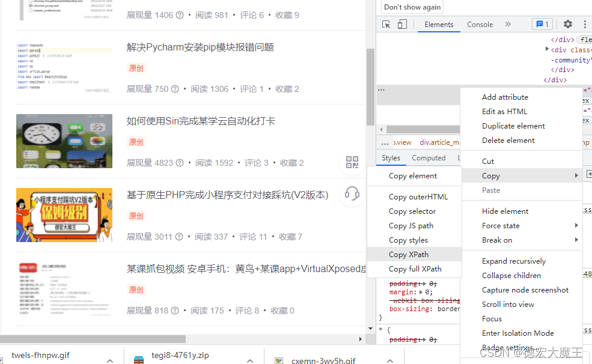Click the QR code floating icon

tap(352, 162)
